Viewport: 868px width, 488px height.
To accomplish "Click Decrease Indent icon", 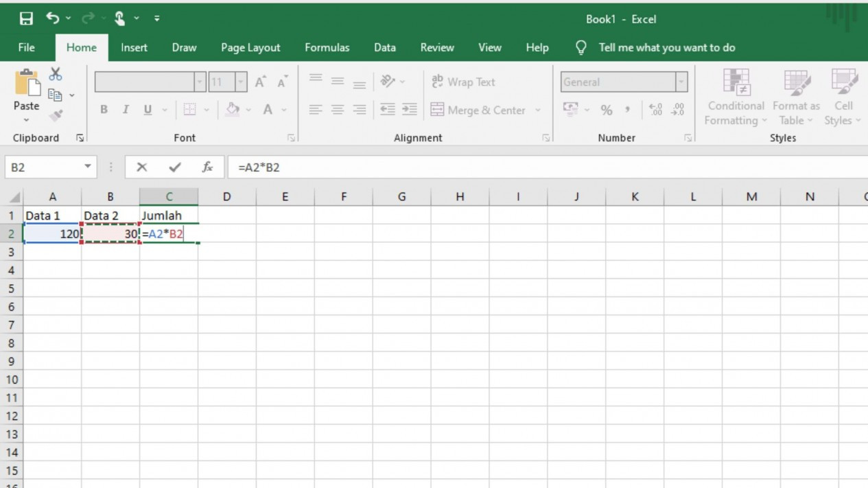I will 388,110.
